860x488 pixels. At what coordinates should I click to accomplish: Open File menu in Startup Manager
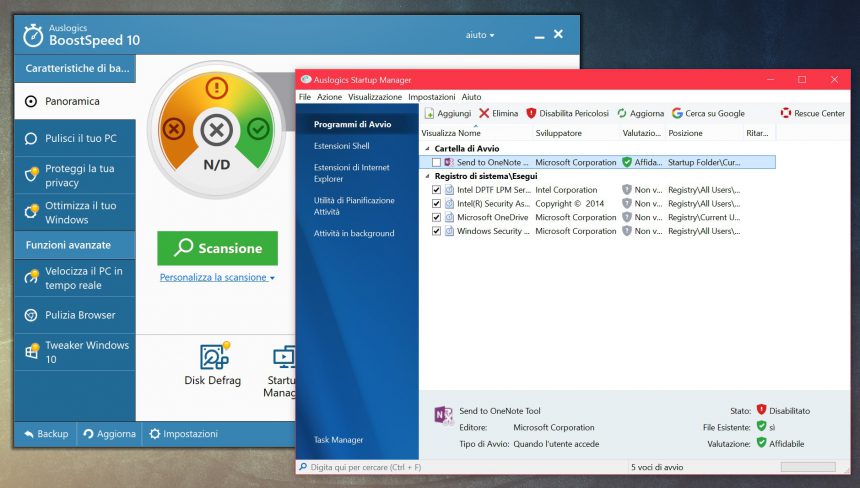tap(305, 97)
